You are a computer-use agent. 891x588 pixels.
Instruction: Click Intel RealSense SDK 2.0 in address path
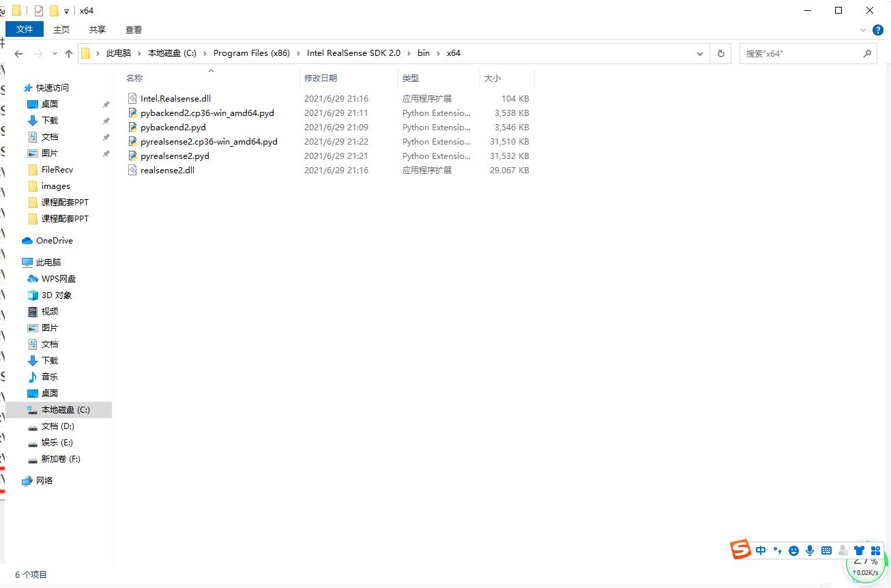click(353, 53)
